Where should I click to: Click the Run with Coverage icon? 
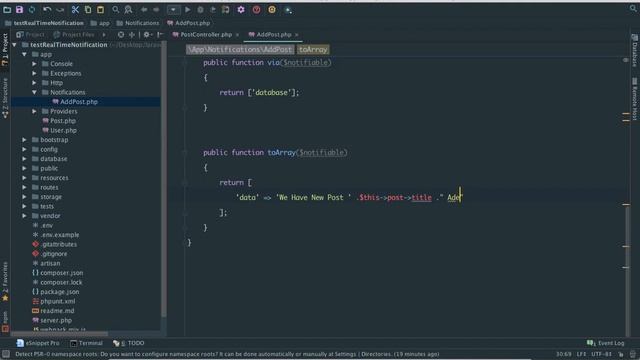pyautogui.click(x=213, y=9)
